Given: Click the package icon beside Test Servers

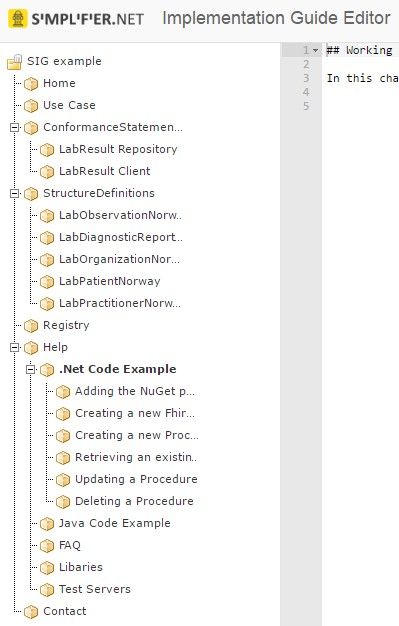Looking at the screenshot, I should tap(47, 590).
